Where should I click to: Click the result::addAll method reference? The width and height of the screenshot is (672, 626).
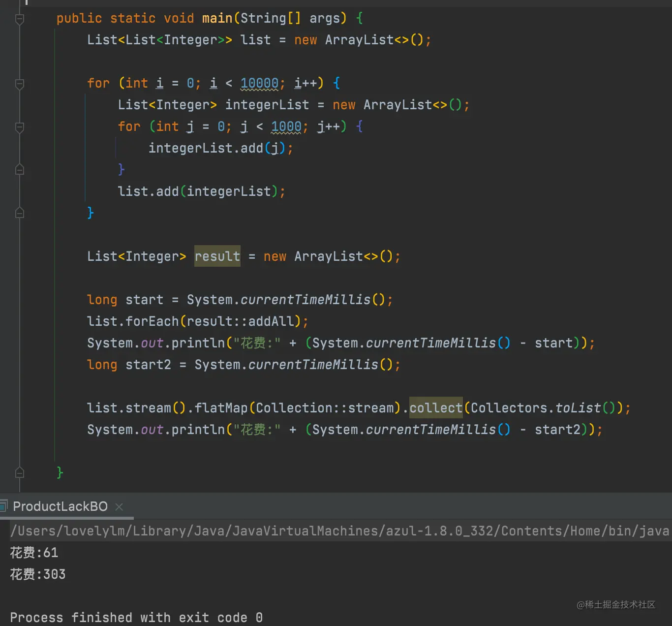240,321
